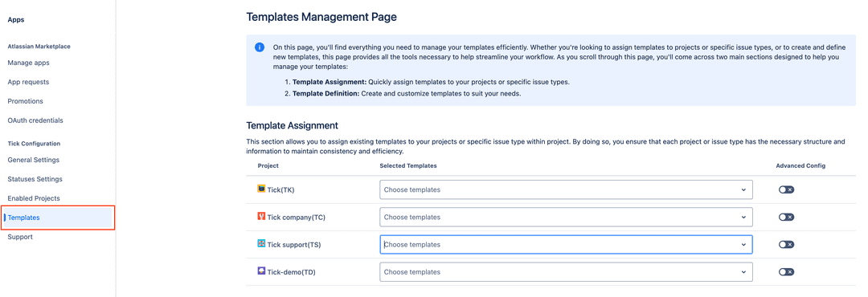The image size is (868, 297).
Task: Click the Tick-demo(TD) project name
Action: 291,272
